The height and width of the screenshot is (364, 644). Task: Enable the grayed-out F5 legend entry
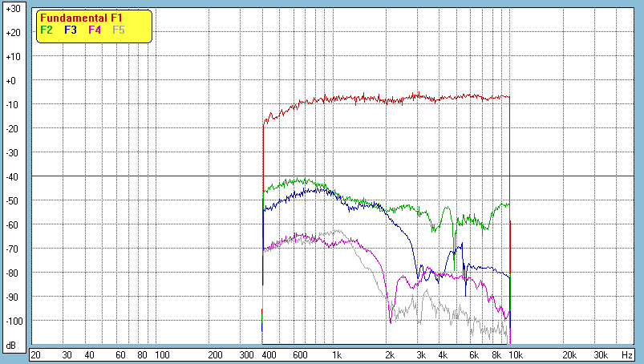point(119,30)
